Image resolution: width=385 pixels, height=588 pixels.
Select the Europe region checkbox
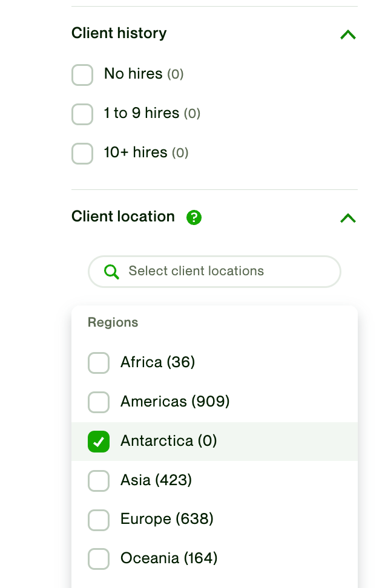click(x=99, y=520)
